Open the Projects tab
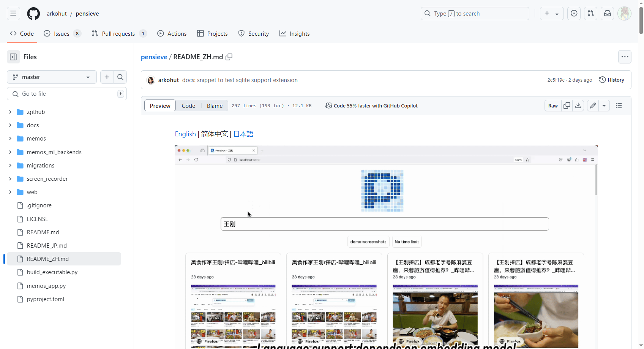This screenshot has height=349, width=644. point(213,33)
